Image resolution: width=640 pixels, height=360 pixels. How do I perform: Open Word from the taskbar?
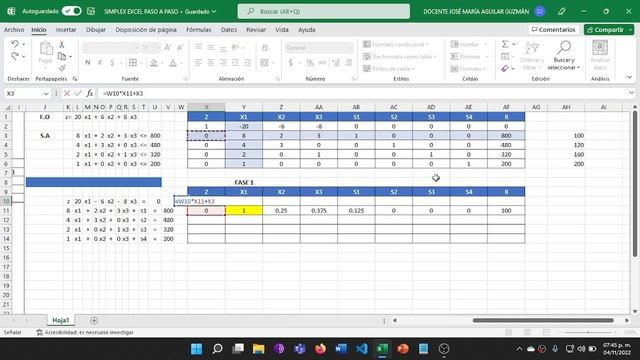click(x=341, y=349)
